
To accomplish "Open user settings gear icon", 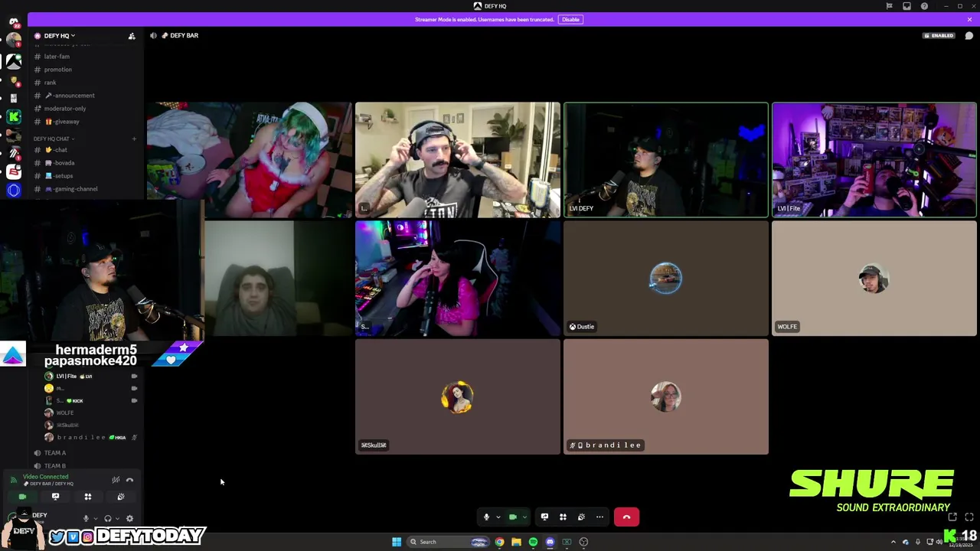I will (x=129, y=518).
